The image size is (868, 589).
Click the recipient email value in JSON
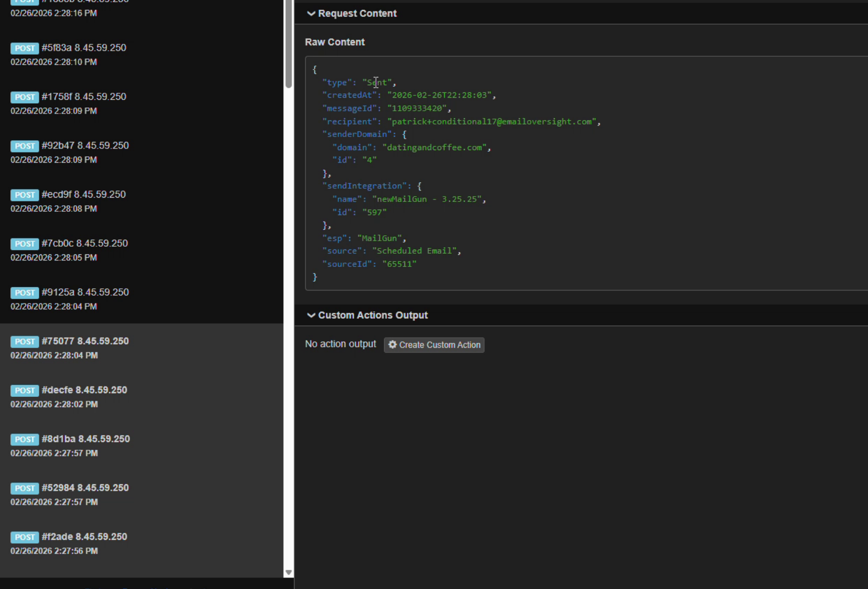coord(492,121)
